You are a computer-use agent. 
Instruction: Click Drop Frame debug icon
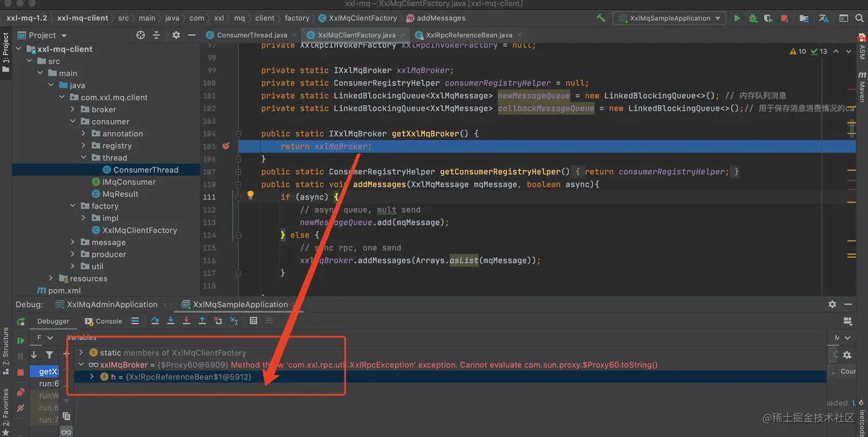(x=218, y=321)
